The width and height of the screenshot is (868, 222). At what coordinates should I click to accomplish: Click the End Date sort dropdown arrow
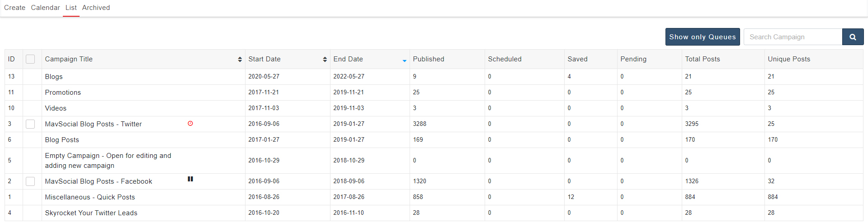404,60
